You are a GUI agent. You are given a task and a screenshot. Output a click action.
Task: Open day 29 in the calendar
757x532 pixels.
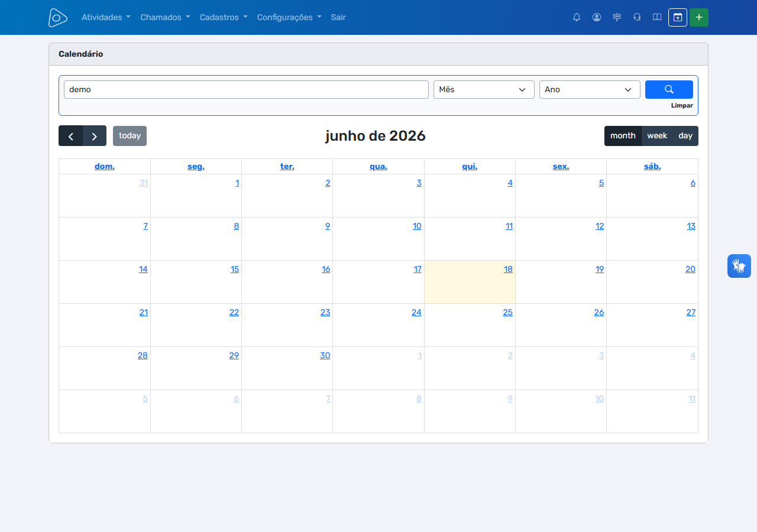(x=234, y=356)
